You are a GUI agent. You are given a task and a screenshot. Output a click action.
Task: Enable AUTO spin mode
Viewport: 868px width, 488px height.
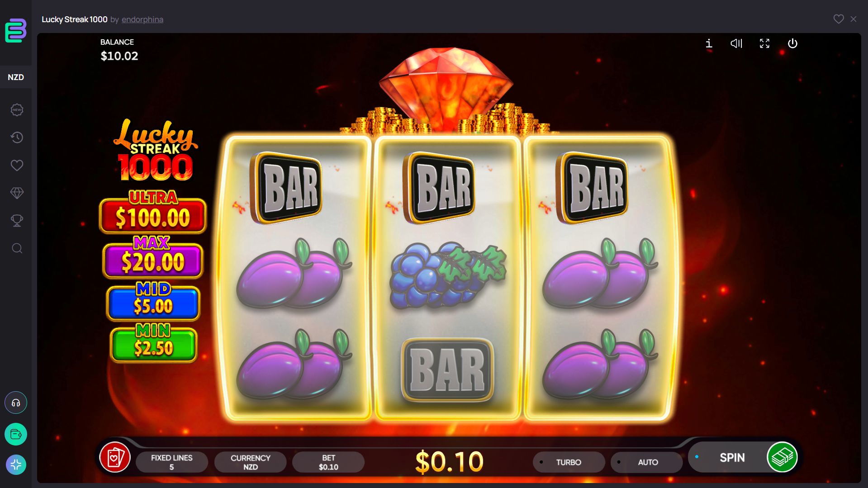[647, 462]
